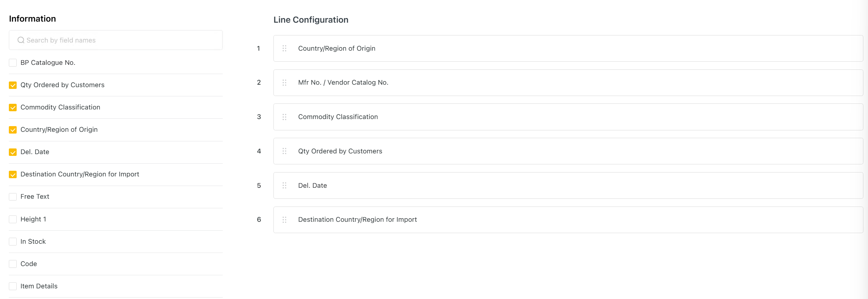The height and width of the screenshot is (299, 868).
Task: Click drag handle for Del. Date row
Action: 284,186
